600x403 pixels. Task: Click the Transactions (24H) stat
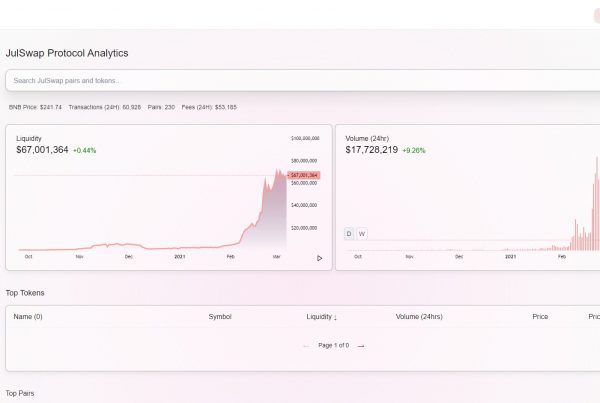click(x=104, y=107)
